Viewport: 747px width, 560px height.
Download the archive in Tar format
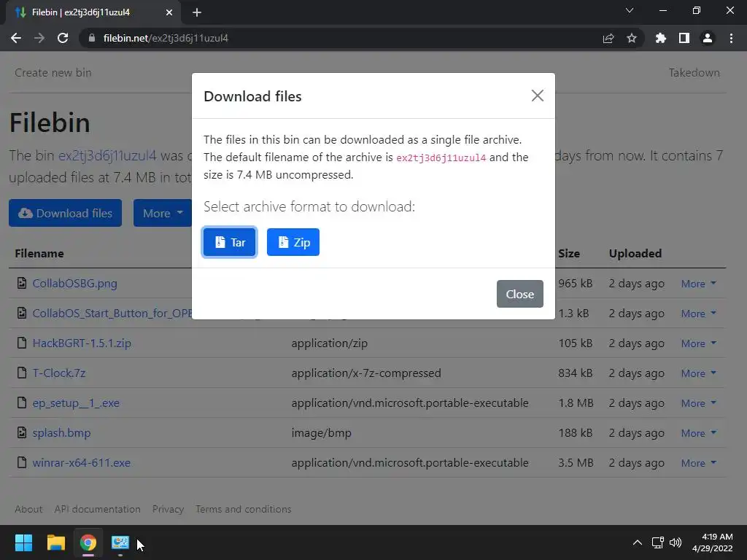230,242
